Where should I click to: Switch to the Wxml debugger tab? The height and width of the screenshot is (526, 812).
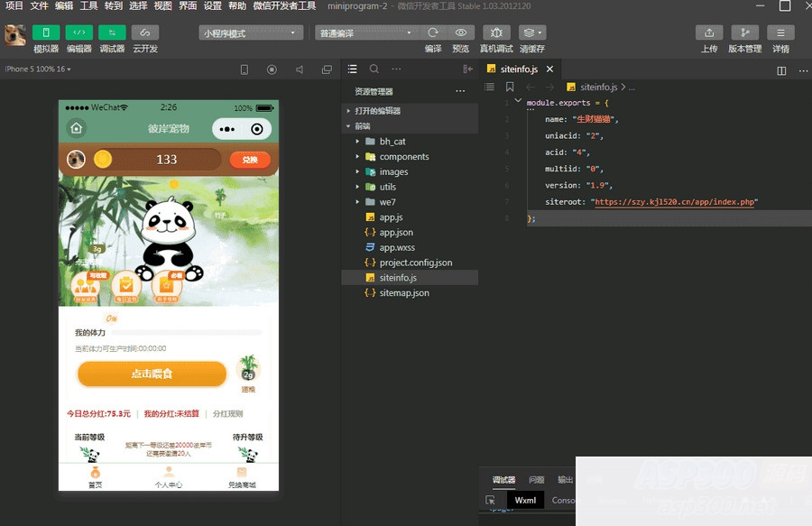pos(524,500)
